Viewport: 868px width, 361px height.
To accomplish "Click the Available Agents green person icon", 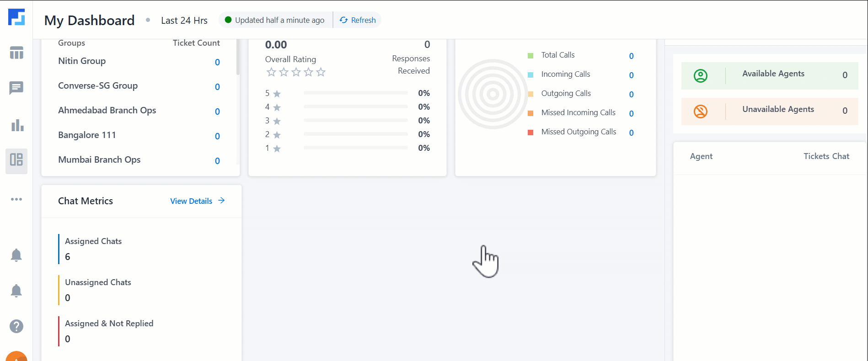I will pyautogui.click(x=701, y=75).
